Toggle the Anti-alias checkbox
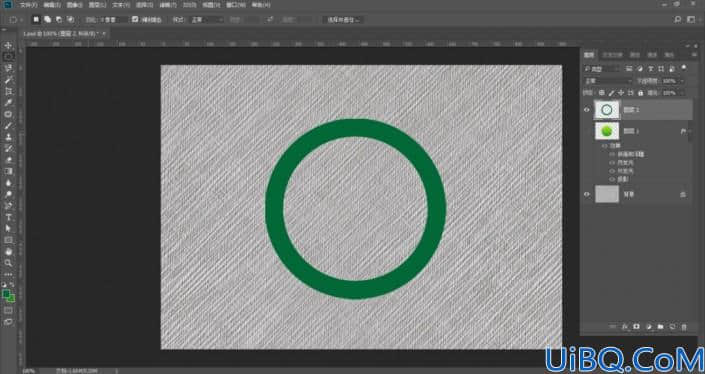Screen dimensions: 705x374 click(x=135, y=19)
